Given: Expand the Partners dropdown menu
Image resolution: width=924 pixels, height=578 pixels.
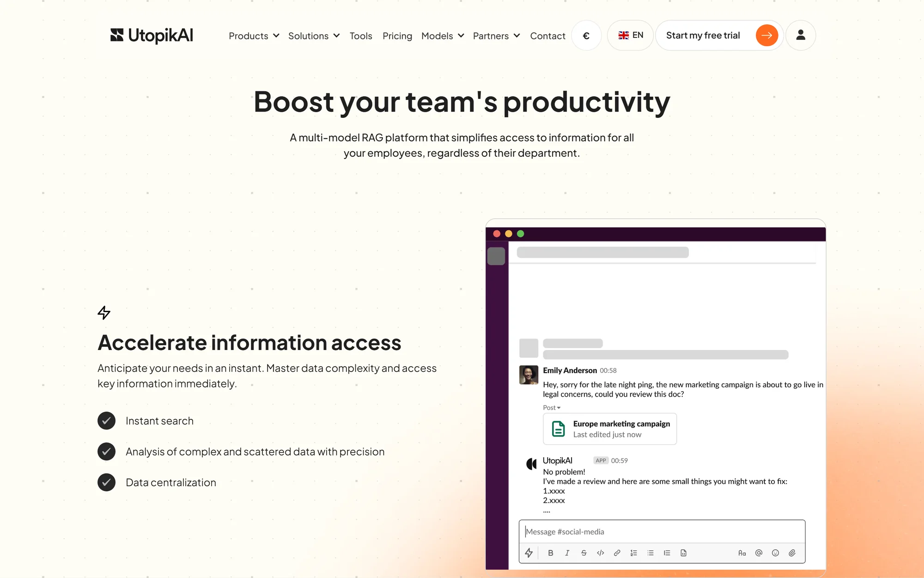Looking at the screenshot, I should (497, 36).
